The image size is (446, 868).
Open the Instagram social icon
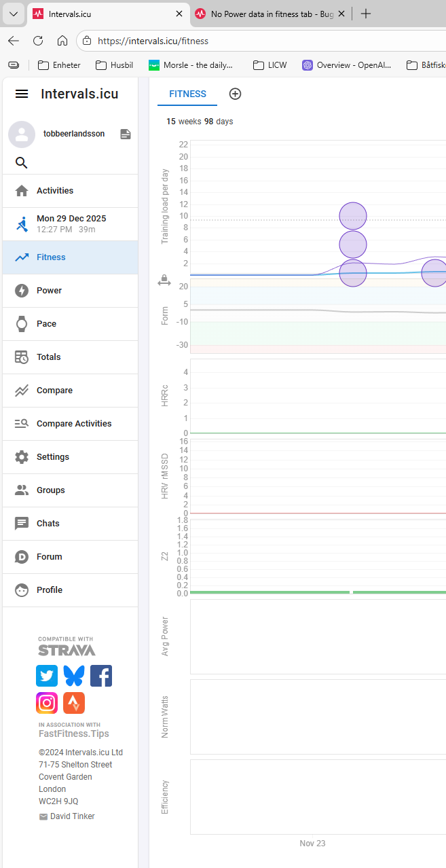(47, 703)
